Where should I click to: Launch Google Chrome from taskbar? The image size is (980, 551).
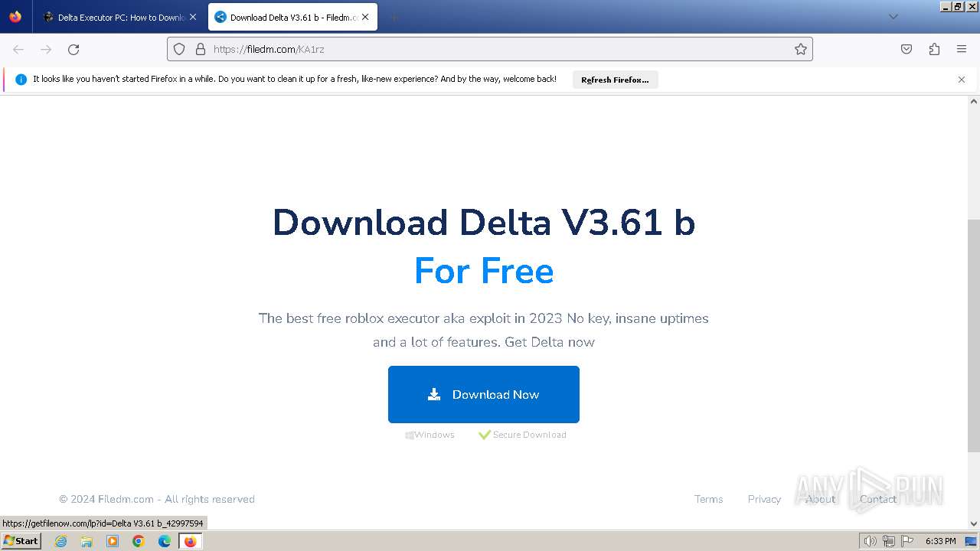[139, 541]
